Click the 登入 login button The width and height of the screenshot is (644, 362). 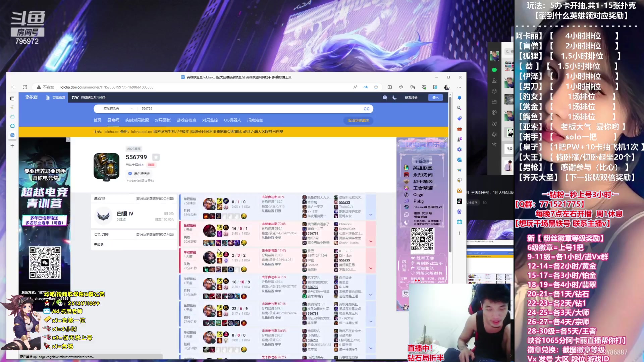click(435, 98)
